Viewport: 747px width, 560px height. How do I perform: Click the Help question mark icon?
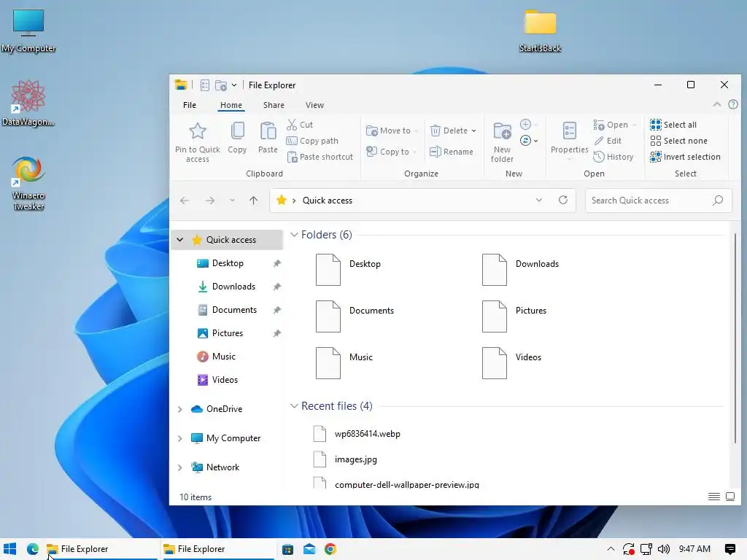732,104
